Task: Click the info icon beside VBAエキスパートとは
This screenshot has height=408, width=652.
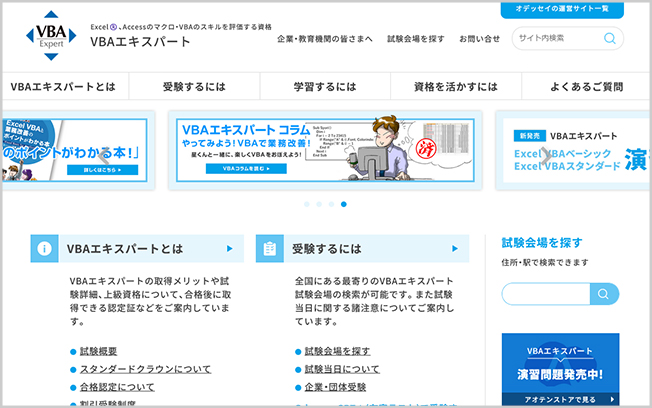Action: point(44,249)
